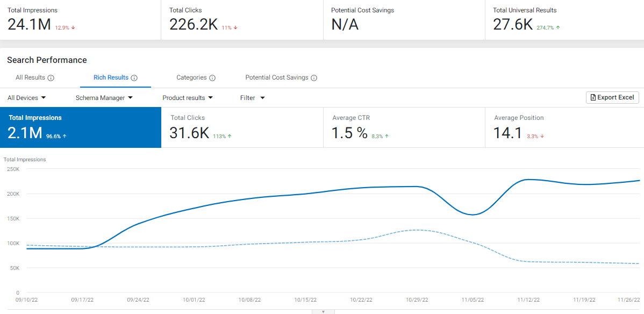This screenshot has height=314, width=644.
Task: Click the info icon next to Categories
Action: click(213, 77)
